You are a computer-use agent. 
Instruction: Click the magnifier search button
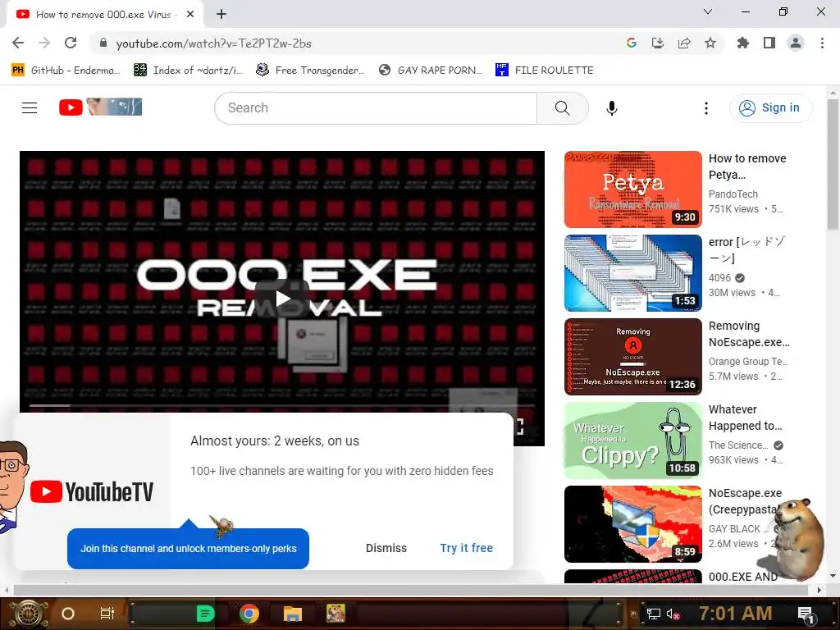(563, 108)
